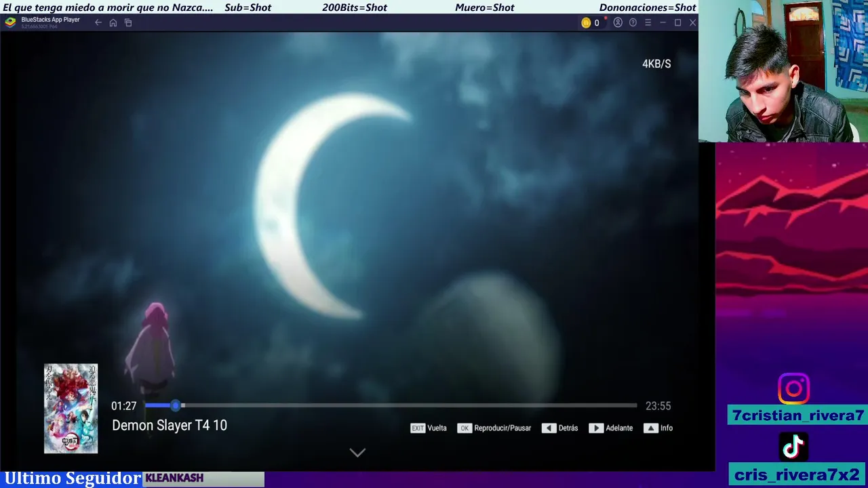
Task: Click the Demon Slayer T4 10 title
Action: [170, 425]
